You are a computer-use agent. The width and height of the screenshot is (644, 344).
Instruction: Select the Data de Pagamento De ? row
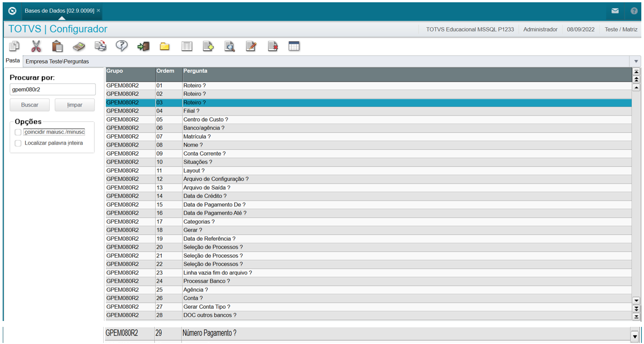tap(368, 205)
